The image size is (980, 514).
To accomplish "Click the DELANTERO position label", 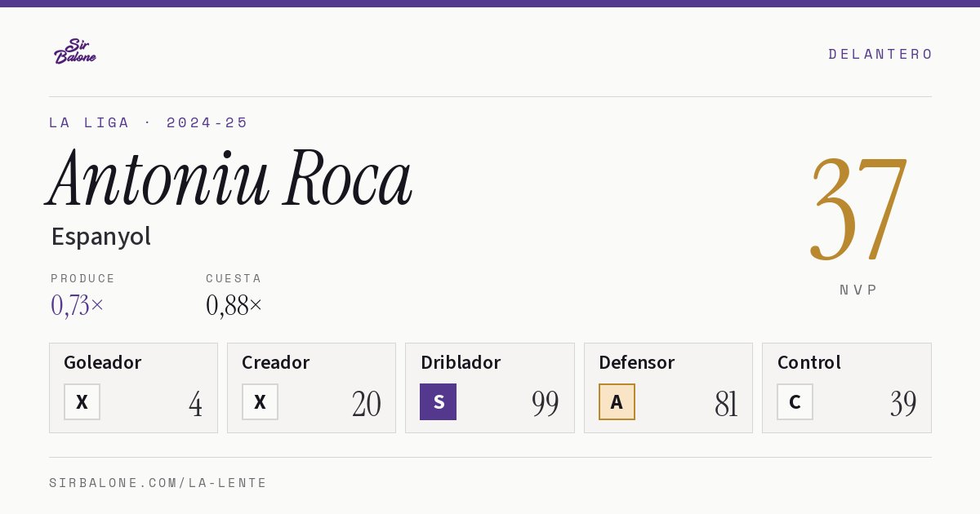I will coord(880,54).
